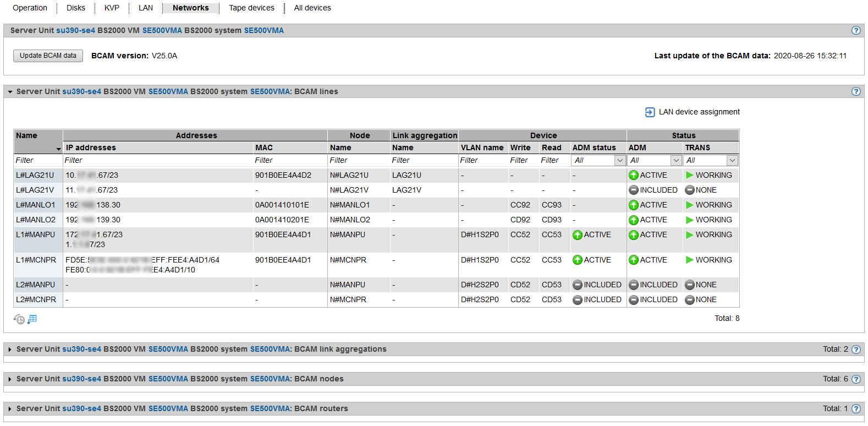Viewport: 868px width, 426px height.
Task: Open help for the BCAM lines section
Action: pos(856,91)
